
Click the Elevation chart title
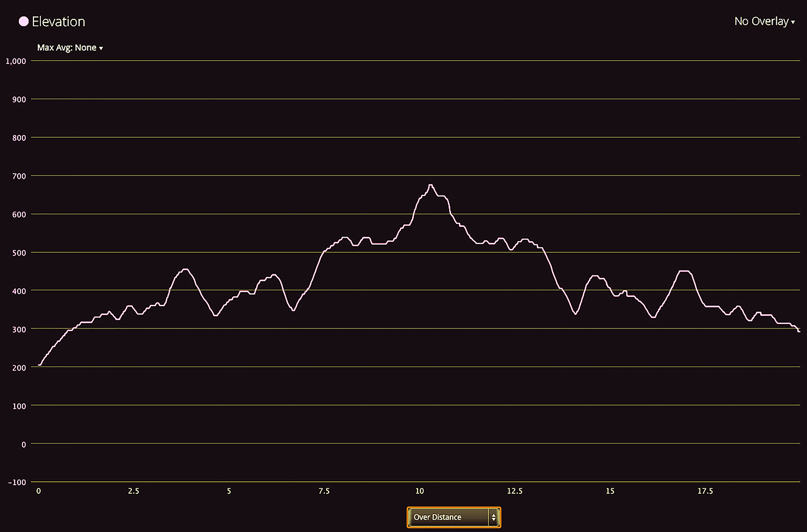58,22
